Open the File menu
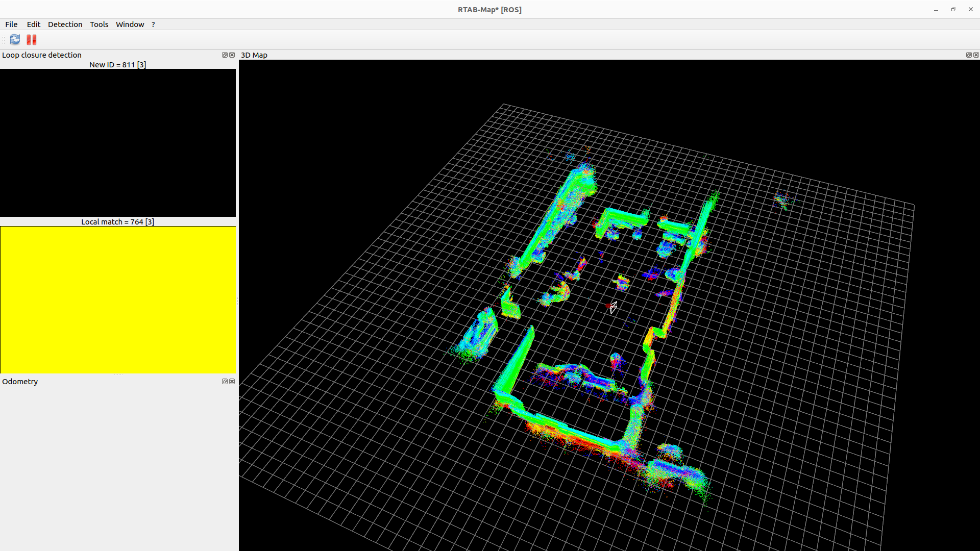Viewport: 980px width, 551px height. pos(11,24)
